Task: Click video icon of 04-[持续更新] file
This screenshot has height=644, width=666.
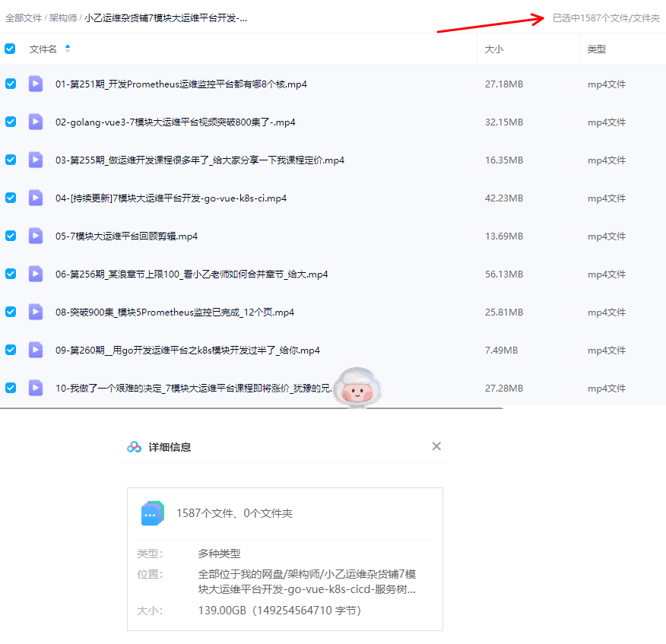Action: tap(36, 198)
